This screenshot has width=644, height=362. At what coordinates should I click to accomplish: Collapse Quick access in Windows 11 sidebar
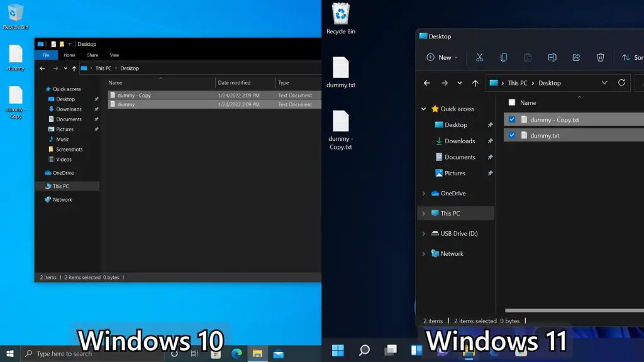coord(423,109)
